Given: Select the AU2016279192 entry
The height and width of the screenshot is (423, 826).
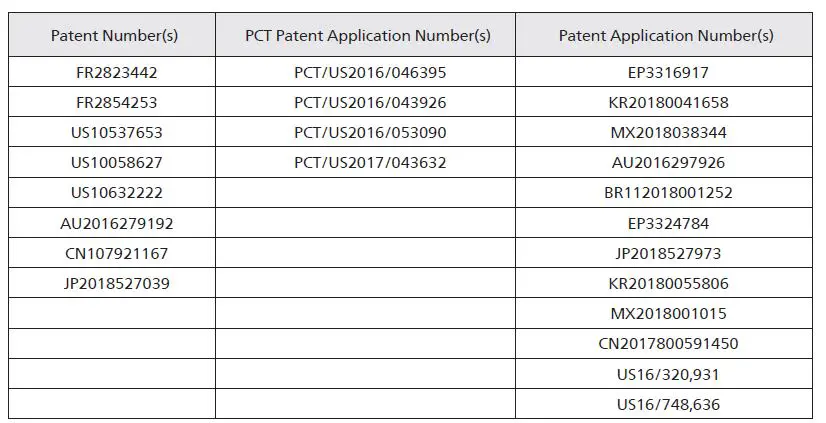Looking at the screenshot, I should click(x=116, y=223).
